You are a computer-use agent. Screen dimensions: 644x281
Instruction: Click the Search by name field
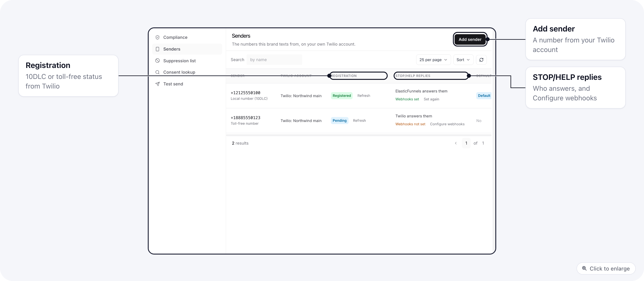tap(274, 60)
